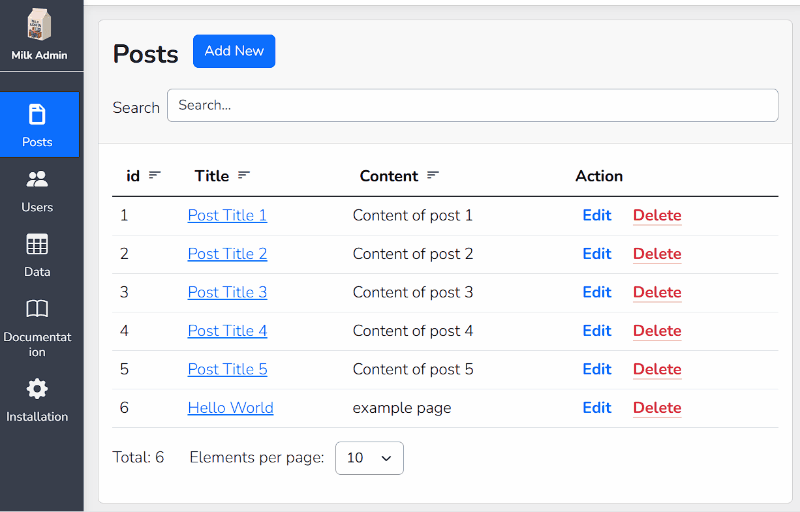Edit the Post Title 2 row
The height and width of the screenshot is (512, 800).
(x=597, y=254)
